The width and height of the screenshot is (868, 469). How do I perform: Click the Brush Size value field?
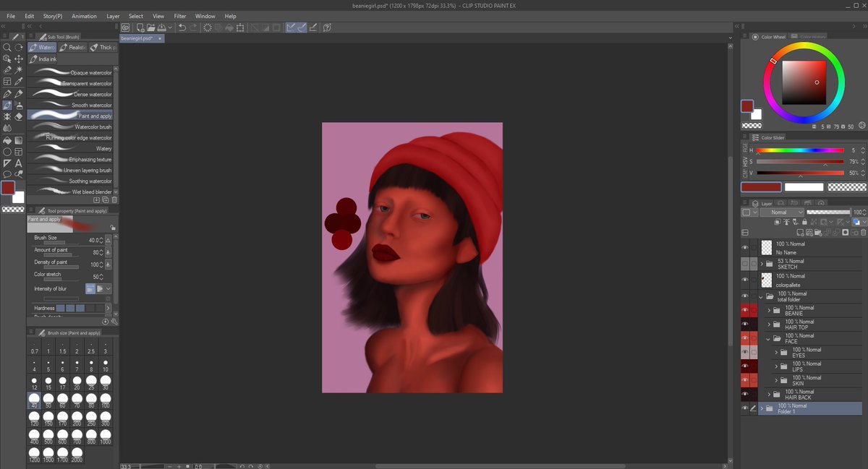pyautogui.click(x=94, y=239)
